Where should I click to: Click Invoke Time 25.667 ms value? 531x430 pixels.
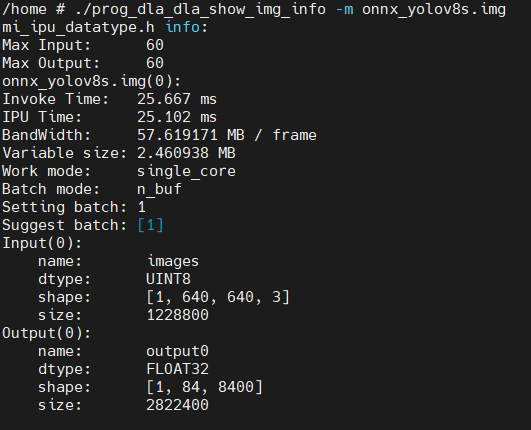click(x=177, y=99)
